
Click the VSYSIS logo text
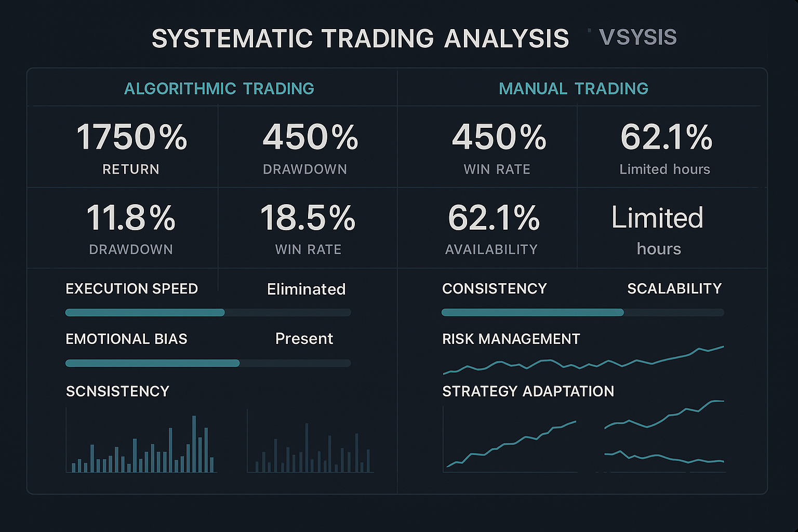(637, 37)
